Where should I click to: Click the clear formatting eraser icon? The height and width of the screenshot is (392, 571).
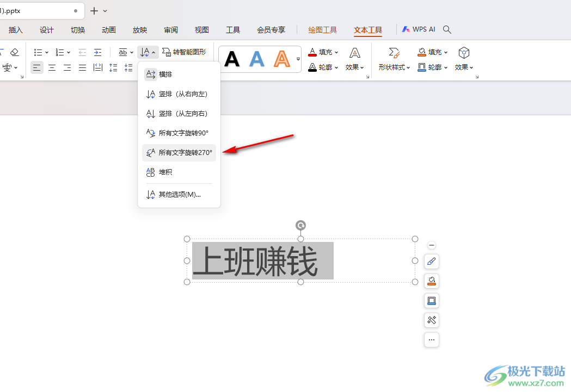[x=15, y=52]
